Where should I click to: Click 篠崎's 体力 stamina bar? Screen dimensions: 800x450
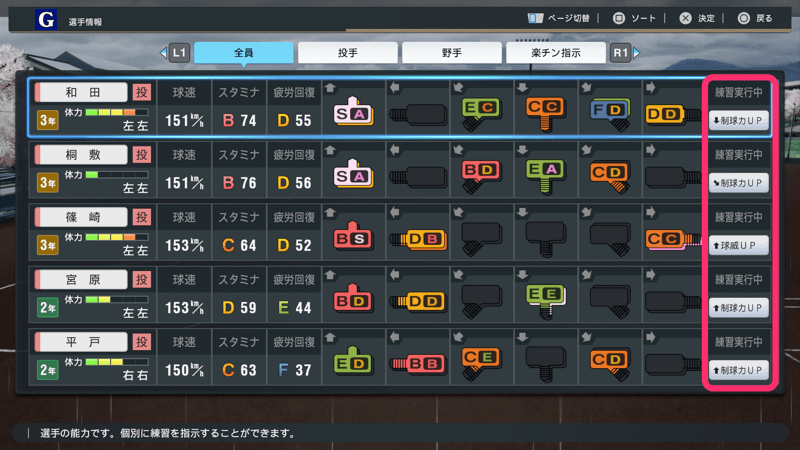[117, 237]
